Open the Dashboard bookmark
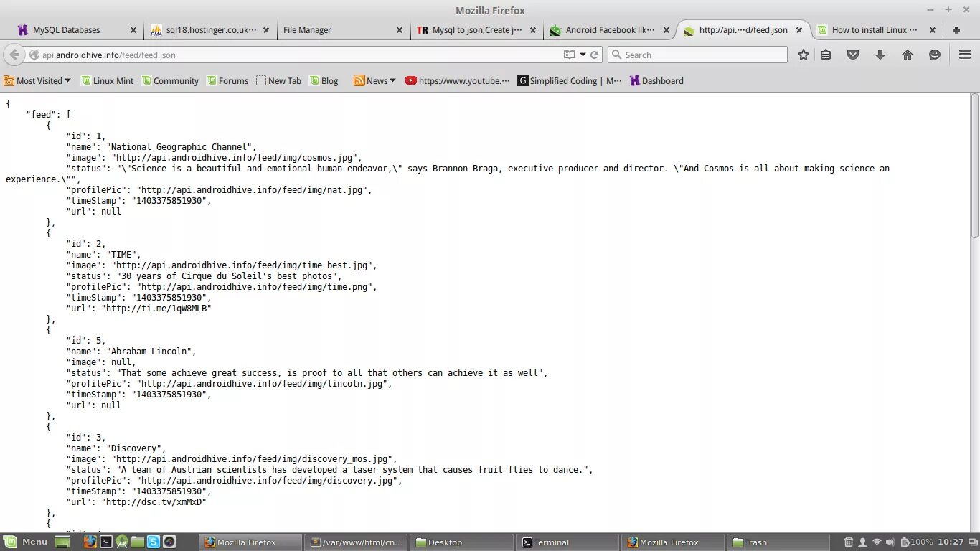 656,81
